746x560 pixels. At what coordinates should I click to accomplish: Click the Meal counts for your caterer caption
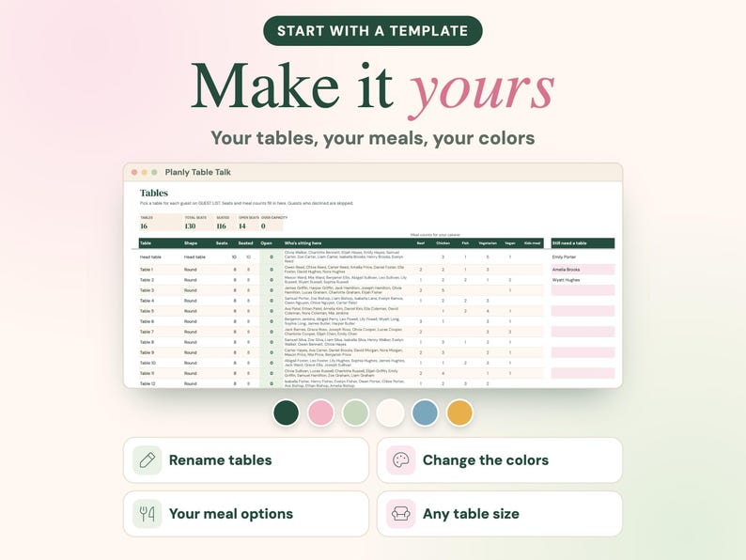(435, 235)
